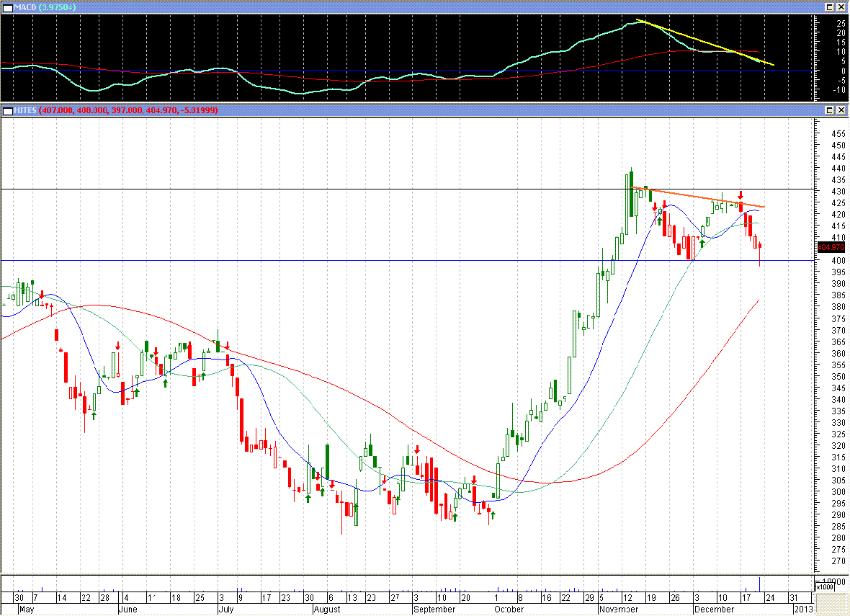
Task: Close the HITES price chart panel
Action: click(841, 110)
